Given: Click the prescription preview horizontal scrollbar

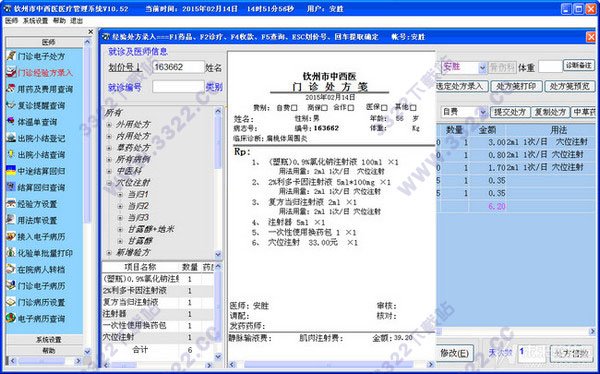Looking at the screenshot, I should pyautogui.click(x=331, y=365).
